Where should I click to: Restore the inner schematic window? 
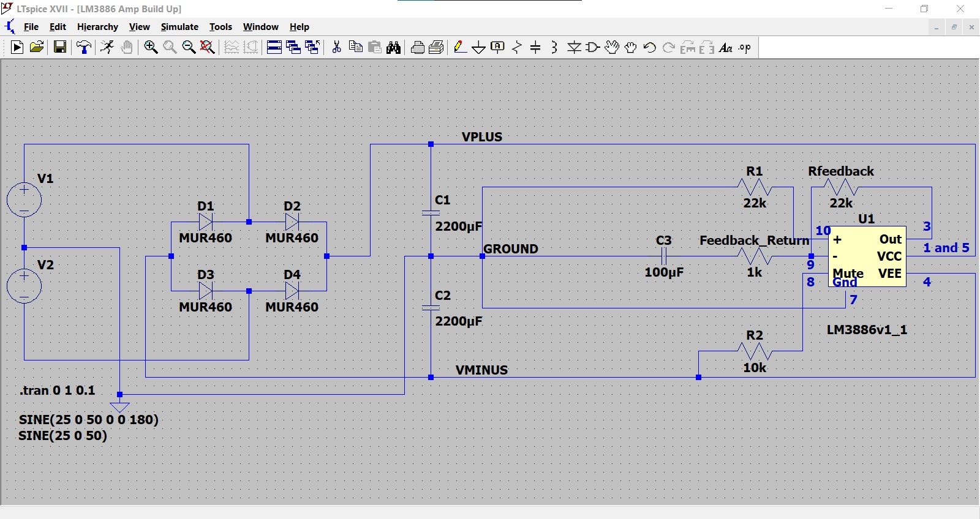pyautogui.click(x=954, y=27)
